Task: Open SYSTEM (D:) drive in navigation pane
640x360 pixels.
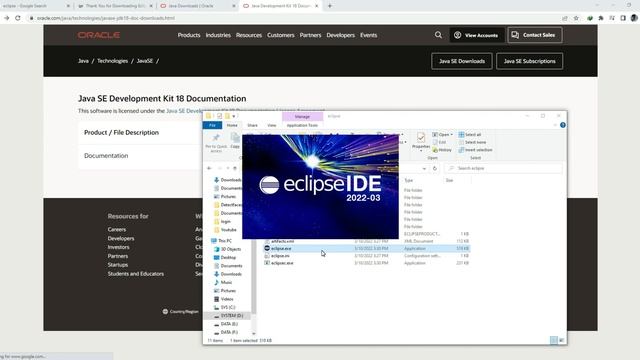Action: [228, 316]
